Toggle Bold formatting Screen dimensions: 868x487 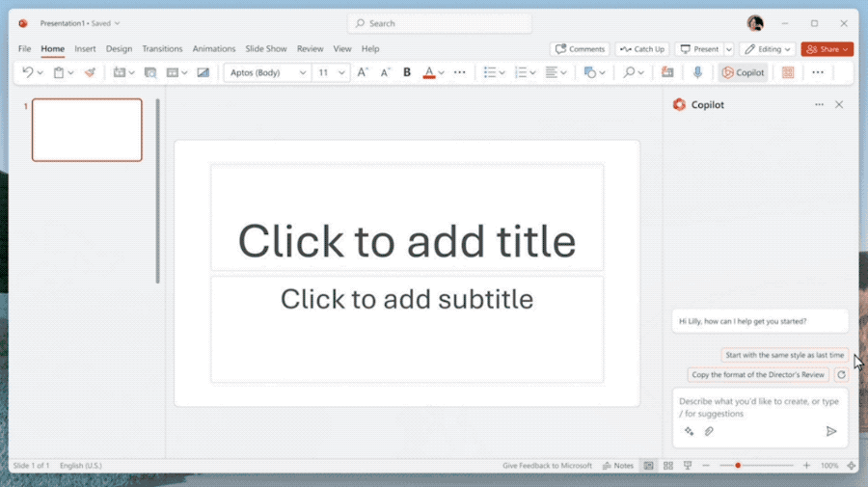[407, 72]
